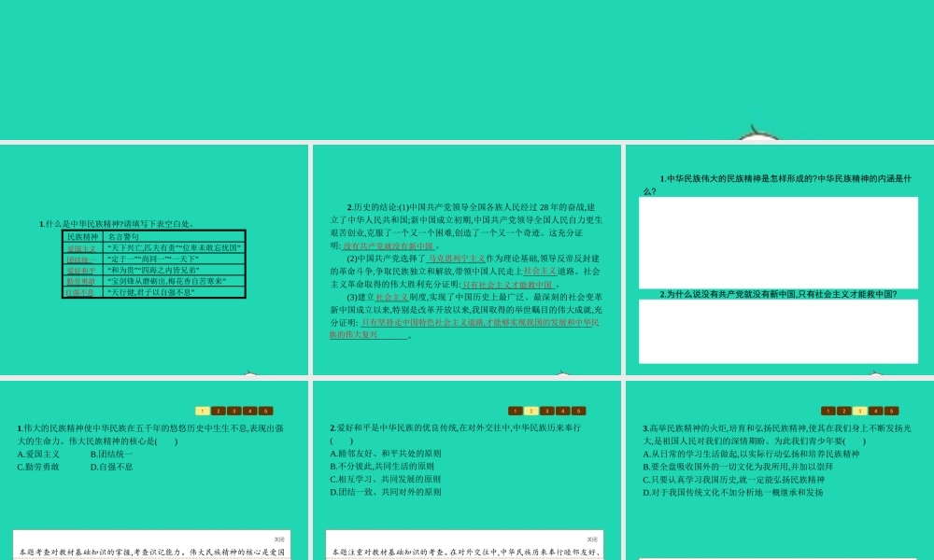Select page button 1 in question 2 slide

[x=516, y=411]
